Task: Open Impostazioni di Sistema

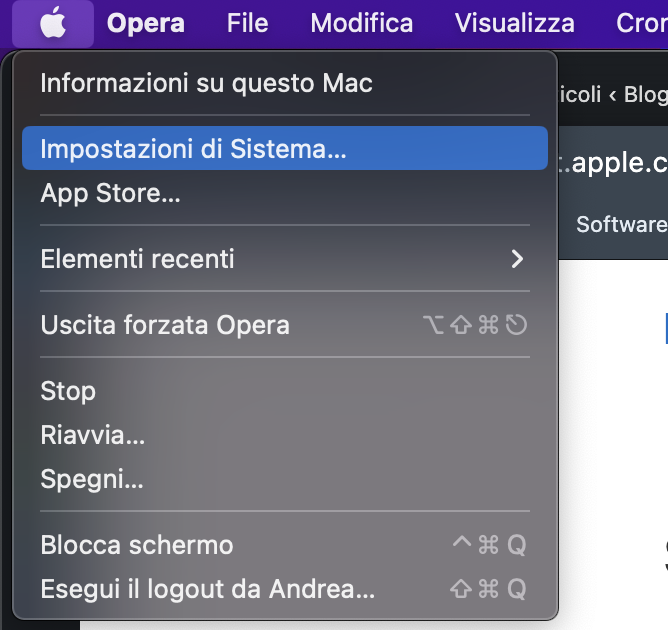Action: [285, 148]
